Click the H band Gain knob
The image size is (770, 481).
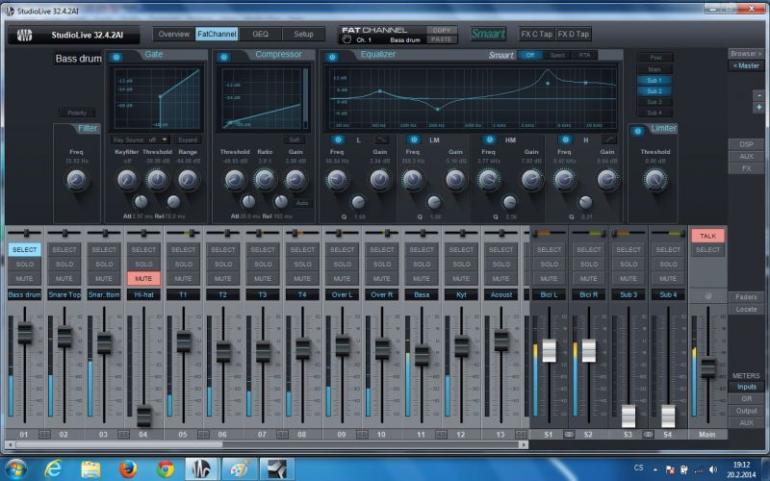tap(608, 180)
